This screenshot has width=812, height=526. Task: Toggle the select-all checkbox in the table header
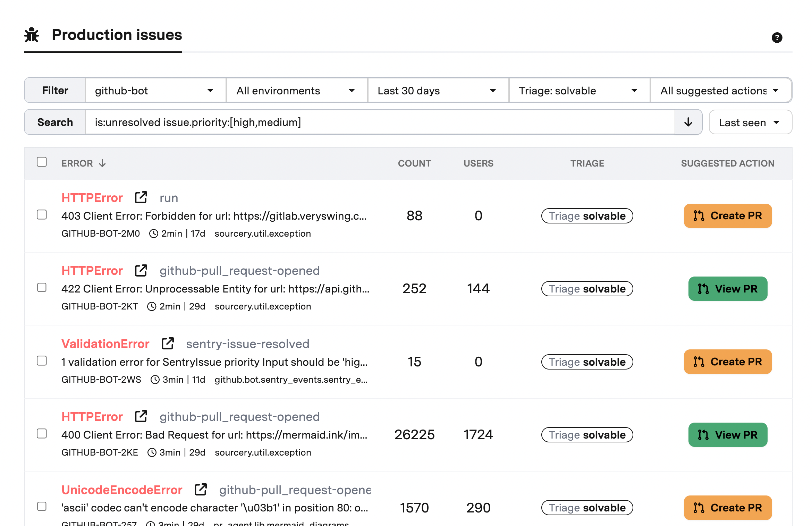pos(42,161)
